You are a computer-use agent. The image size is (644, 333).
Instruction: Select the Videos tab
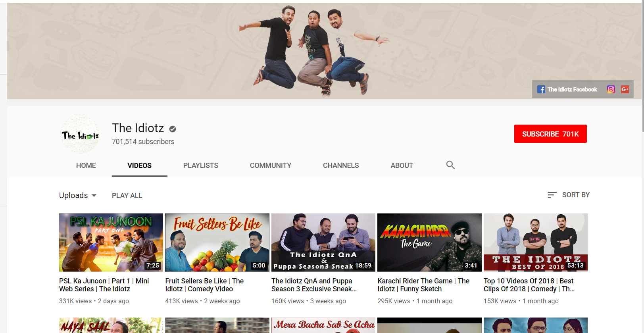click(x=140, y=166)
